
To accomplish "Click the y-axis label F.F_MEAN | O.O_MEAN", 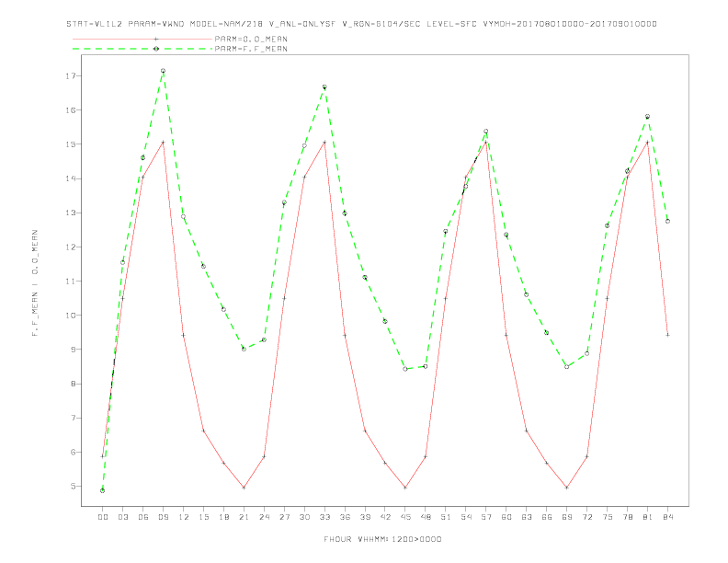I will pos(35,283).
